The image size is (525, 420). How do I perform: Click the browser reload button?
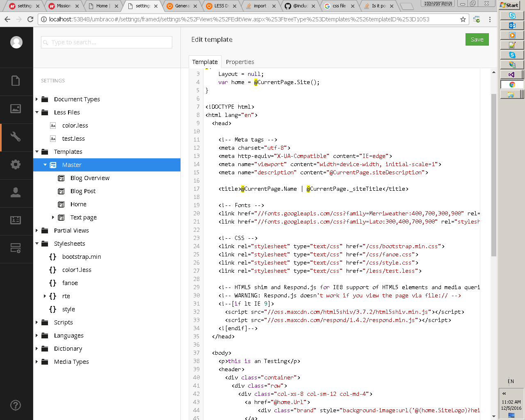(x=30, y=19)
